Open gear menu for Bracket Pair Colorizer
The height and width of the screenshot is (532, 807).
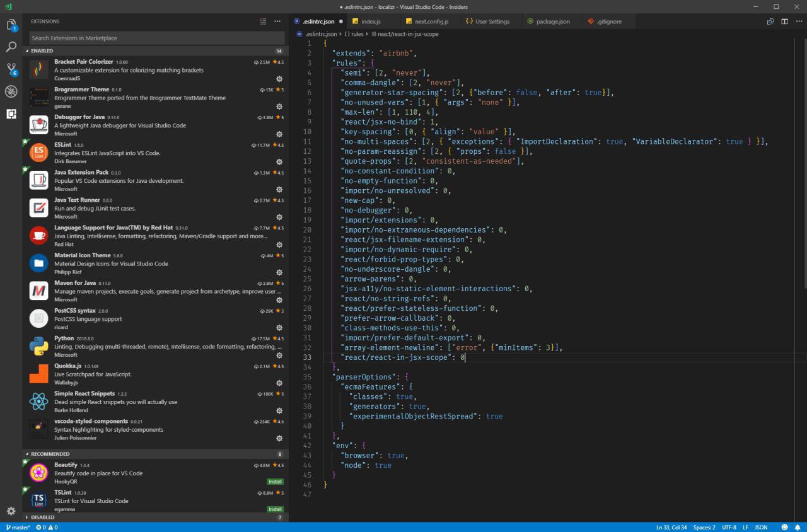[279, 79]
